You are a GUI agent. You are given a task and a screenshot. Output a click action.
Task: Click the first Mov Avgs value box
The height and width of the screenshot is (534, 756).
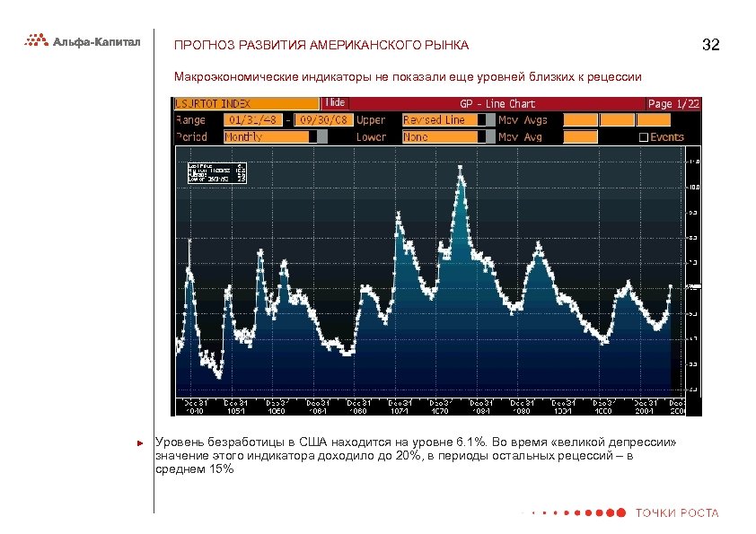tap(581, 119)
